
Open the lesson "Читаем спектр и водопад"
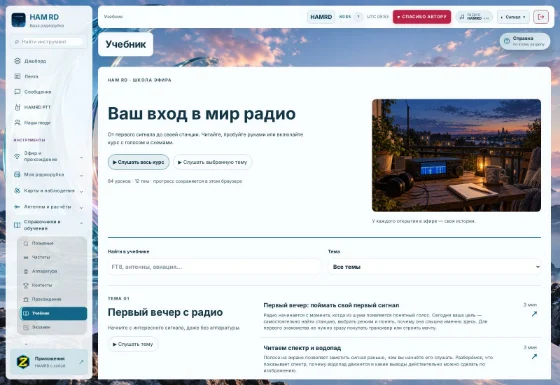(302, 348)
